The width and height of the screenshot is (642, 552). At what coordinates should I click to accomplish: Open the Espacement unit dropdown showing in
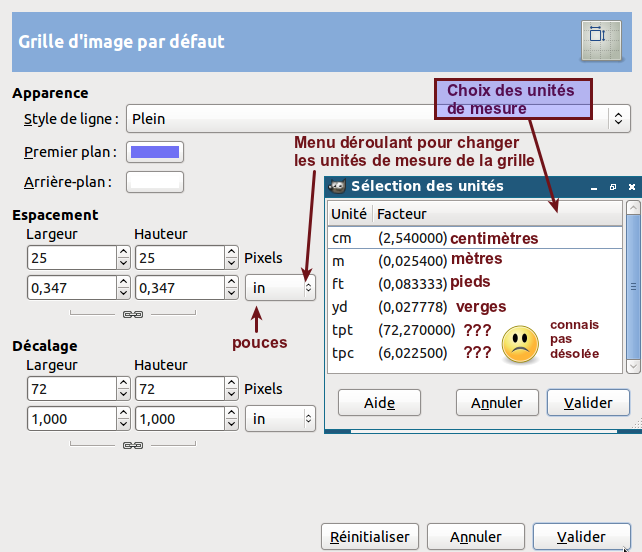280,288
